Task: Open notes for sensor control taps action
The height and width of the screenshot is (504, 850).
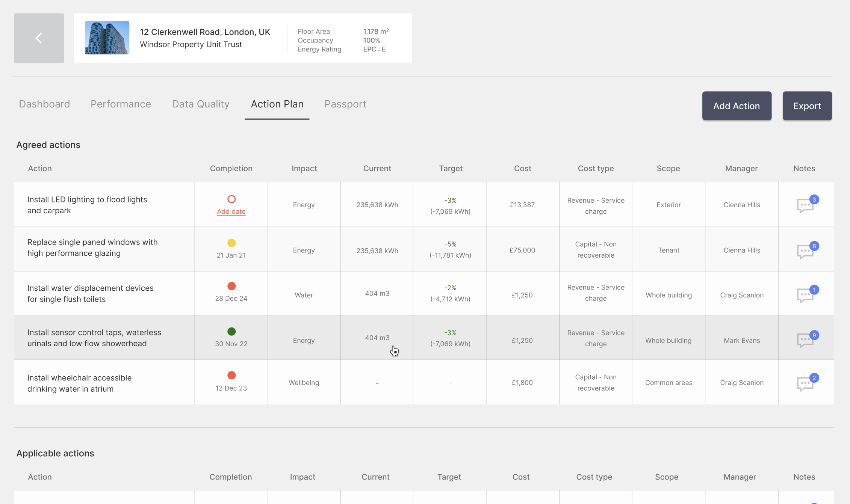Action: point(805,340)
